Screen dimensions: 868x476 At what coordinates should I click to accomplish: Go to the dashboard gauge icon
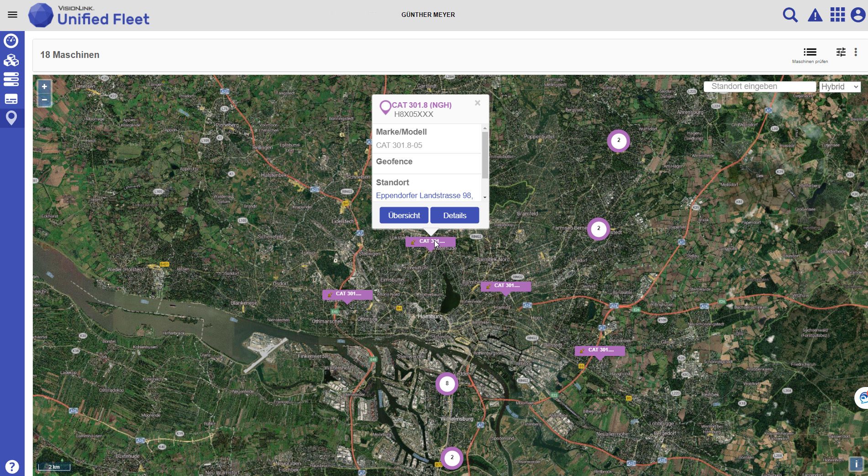click(x=11, y=41)
